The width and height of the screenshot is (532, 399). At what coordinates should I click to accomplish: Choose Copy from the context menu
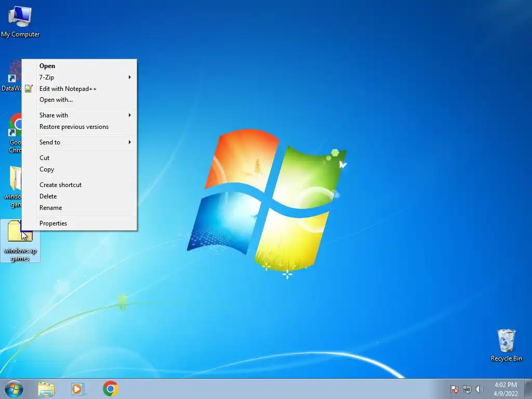[79, 169]
